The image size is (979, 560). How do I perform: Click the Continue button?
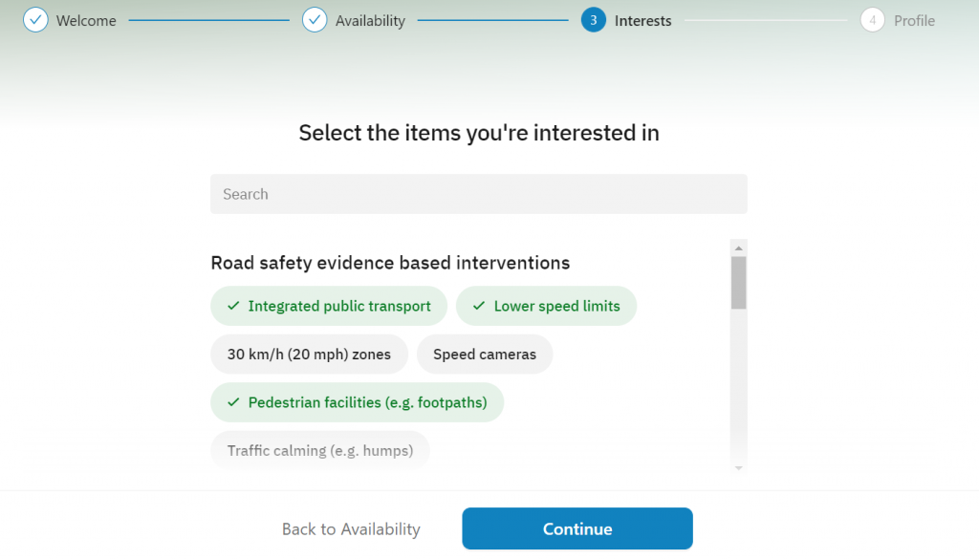tap(577, 528)
